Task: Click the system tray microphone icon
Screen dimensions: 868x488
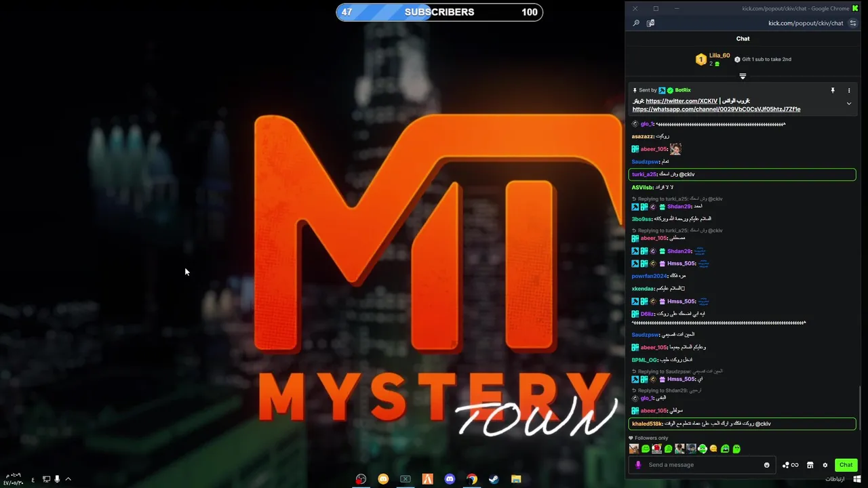Action: click(x=57, y=479)
